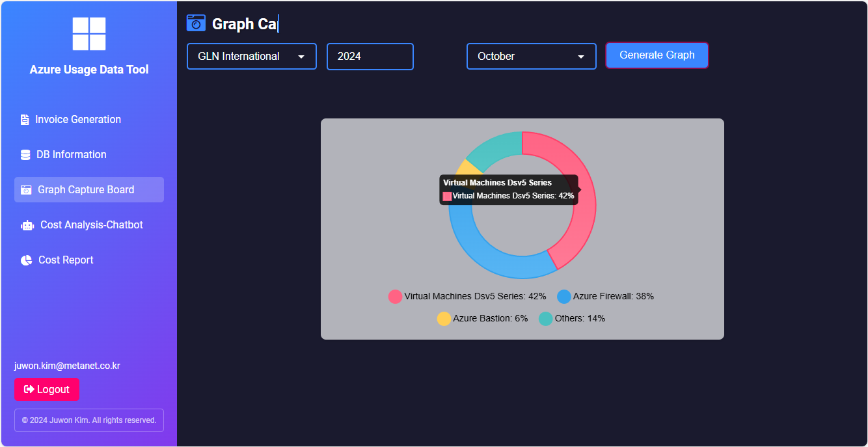This screenshot has width=868, height=447.
Task: Click the year input field showing 2024
Action: click(x=370, y=57)
